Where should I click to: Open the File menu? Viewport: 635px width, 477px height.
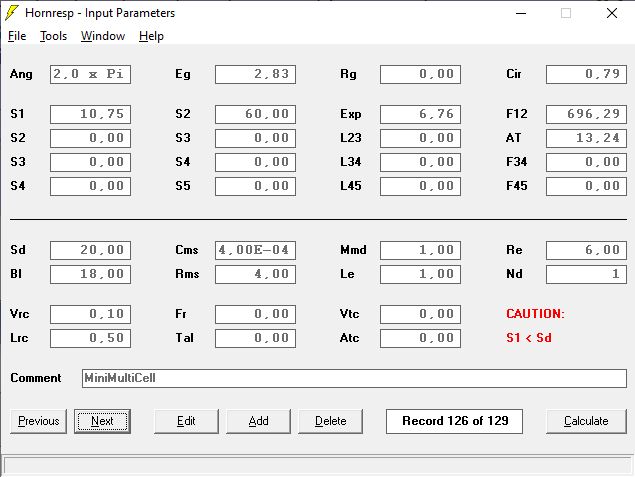17,36
